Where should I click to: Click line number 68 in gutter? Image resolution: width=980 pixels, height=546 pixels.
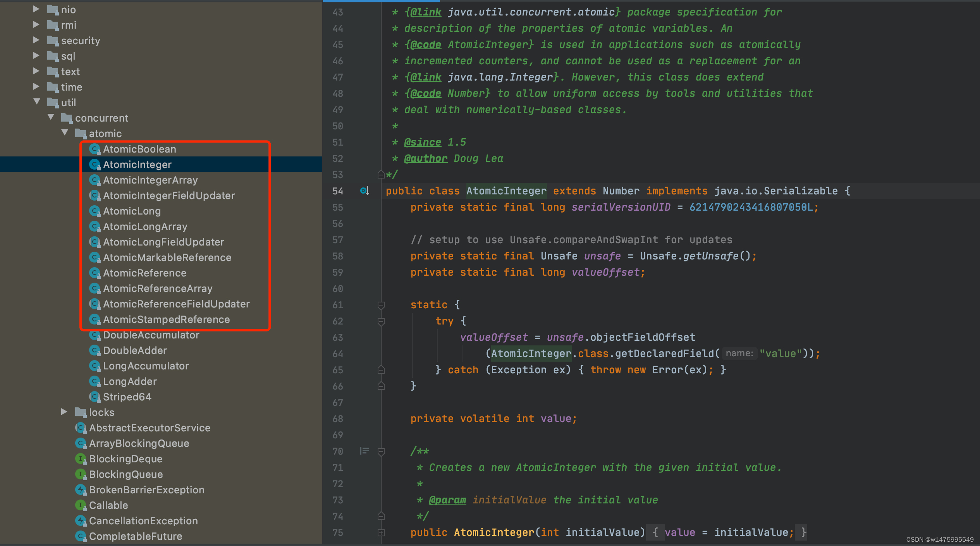coord(338,419)
